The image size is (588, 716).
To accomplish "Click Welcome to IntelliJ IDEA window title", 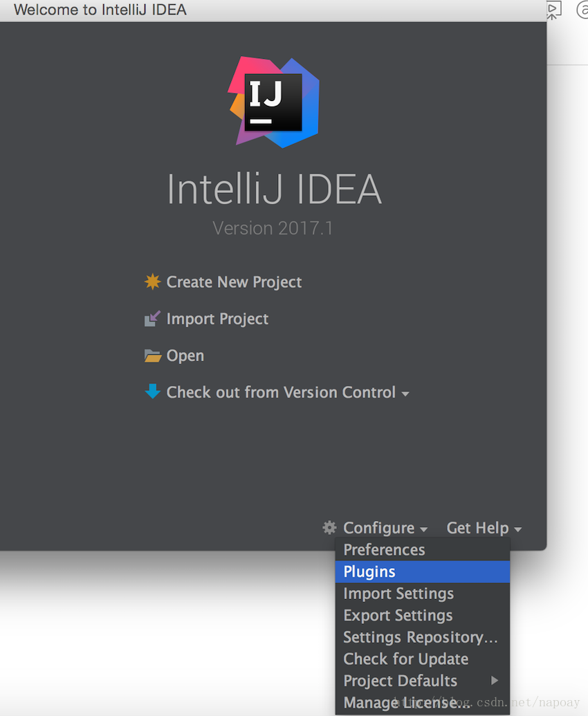I will (100, 10).
